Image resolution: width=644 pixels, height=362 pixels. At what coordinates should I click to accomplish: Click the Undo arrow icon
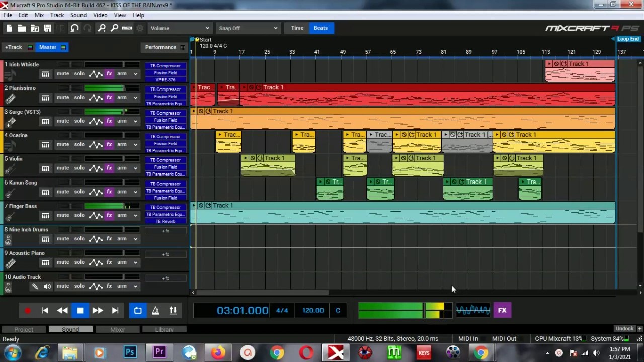pos(74,28)
